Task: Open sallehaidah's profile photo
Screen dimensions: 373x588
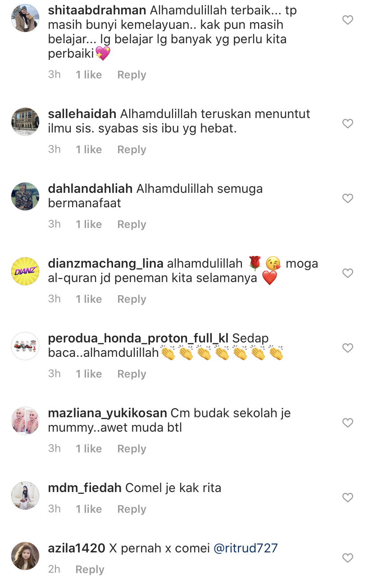Action: click(x=25, y=122)
